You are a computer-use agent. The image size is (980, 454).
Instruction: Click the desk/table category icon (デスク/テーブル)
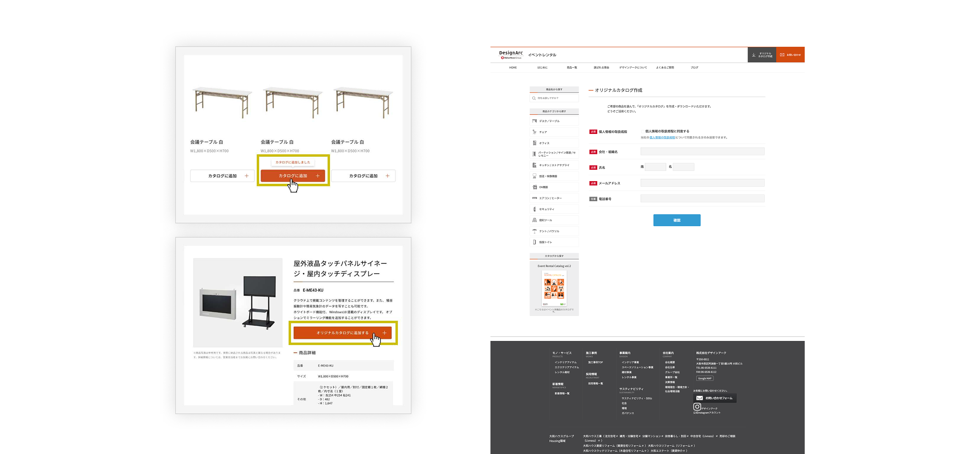[x=535, y=121]
